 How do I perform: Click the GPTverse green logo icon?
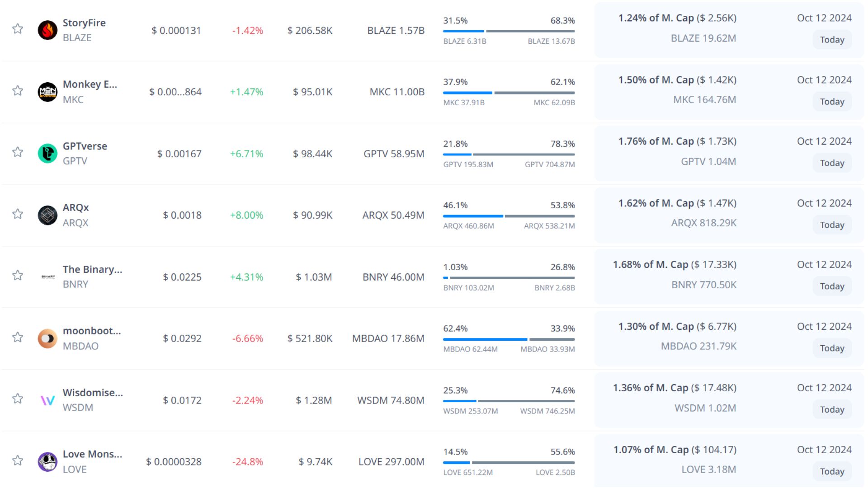pos(47,154)
